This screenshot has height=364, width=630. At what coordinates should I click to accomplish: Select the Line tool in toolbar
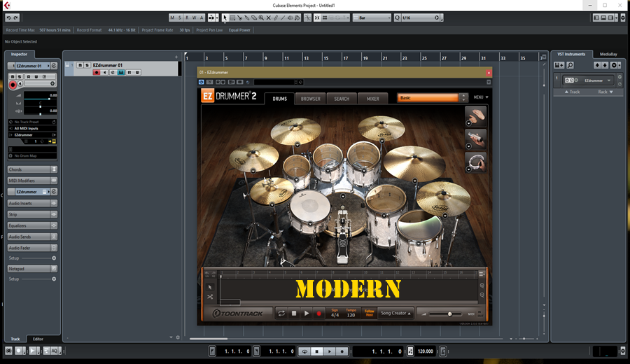[x=283, y=17]
